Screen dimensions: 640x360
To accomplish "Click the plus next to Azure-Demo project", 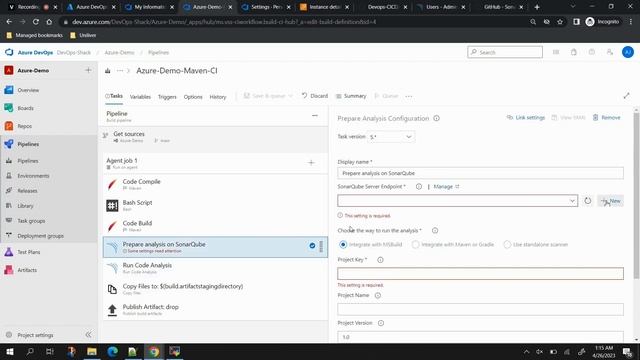I will pos(88,70).
